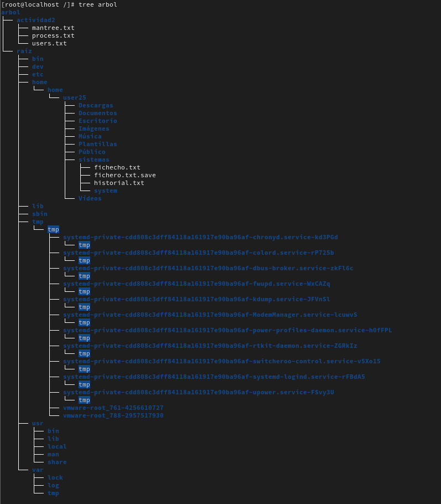Select the Vídeos folder
The height and width of the screenshot is (504, 441).
(90, 198)
